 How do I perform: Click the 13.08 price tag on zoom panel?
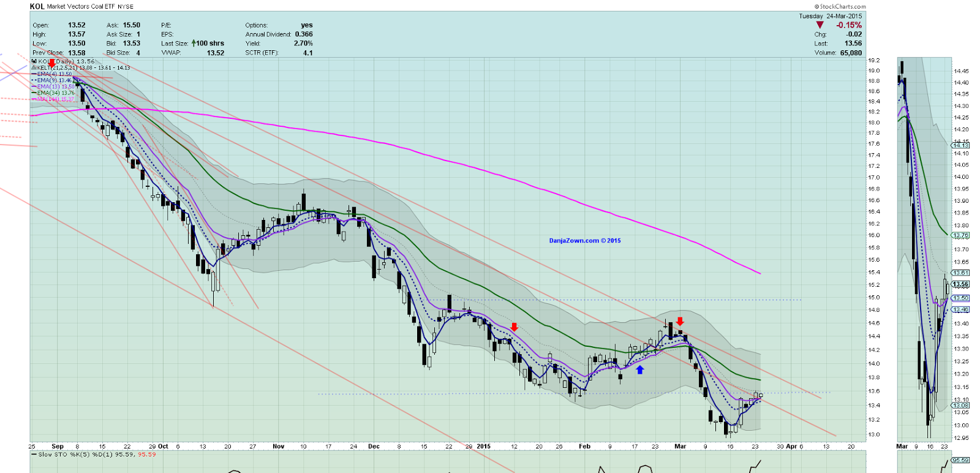961,405
